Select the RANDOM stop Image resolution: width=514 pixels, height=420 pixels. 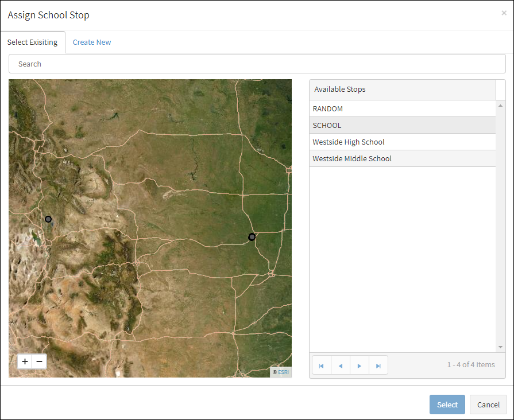coord(402,109)
